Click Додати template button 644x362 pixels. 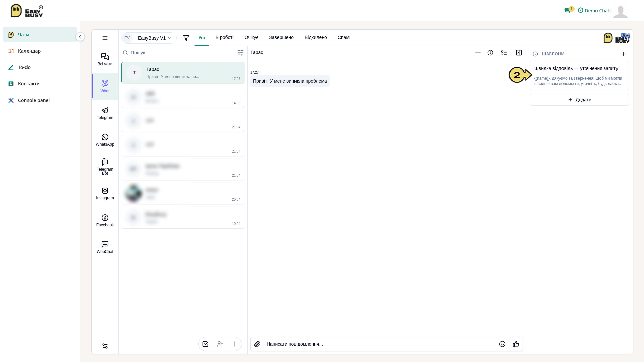579,100
